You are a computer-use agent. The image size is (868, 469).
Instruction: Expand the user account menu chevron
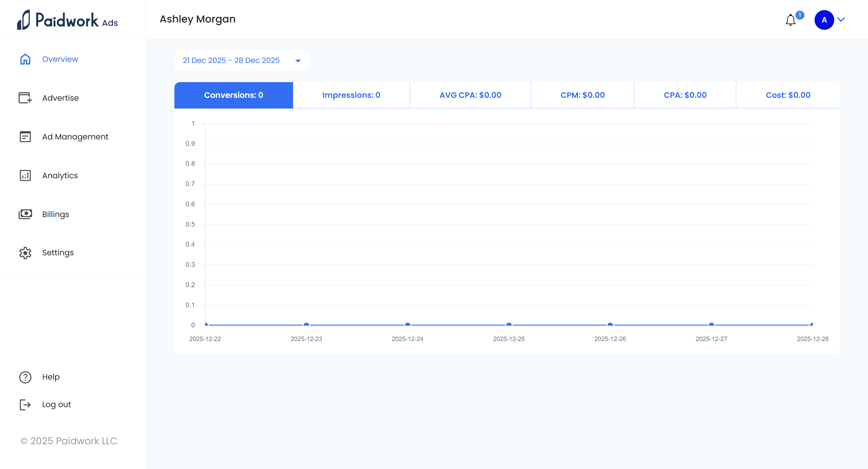[841, 20]
